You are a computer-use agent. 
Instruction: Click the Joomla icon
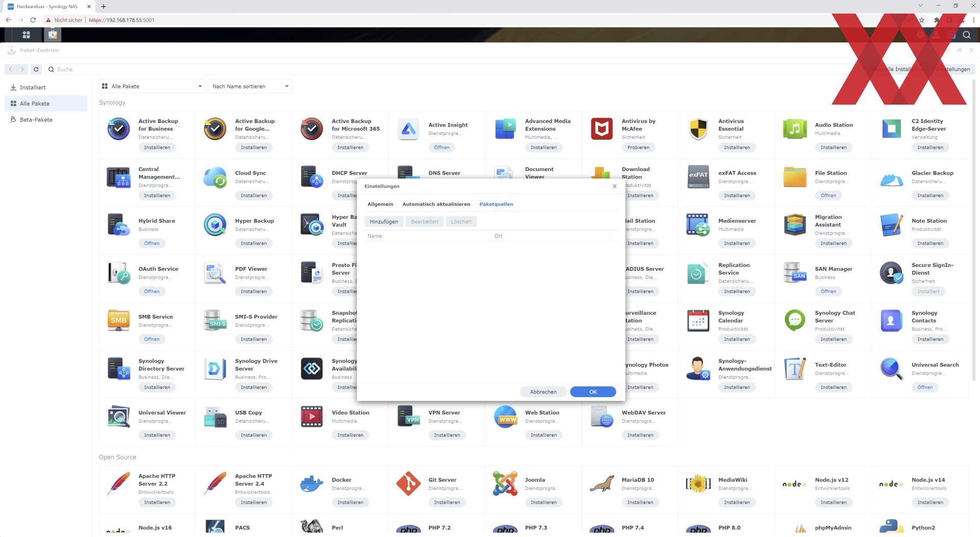tap(505, 484)
